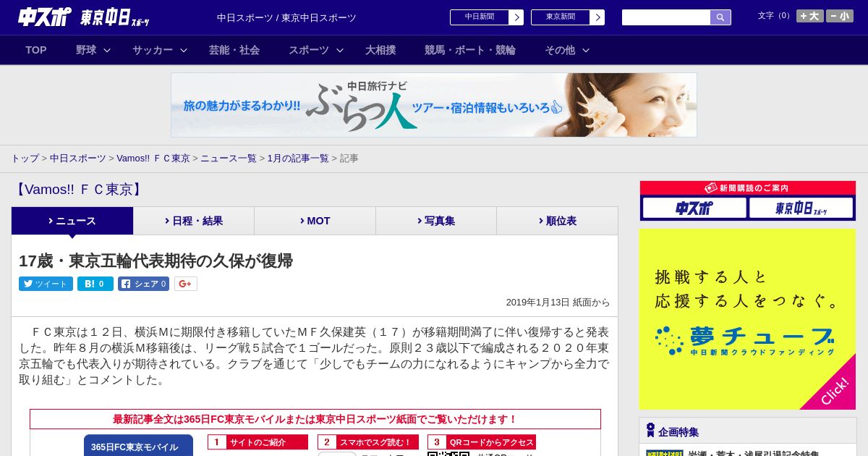
Task: Go to トップ breadcrumb link
Action: pyautogui.click(x=25, y=159)
